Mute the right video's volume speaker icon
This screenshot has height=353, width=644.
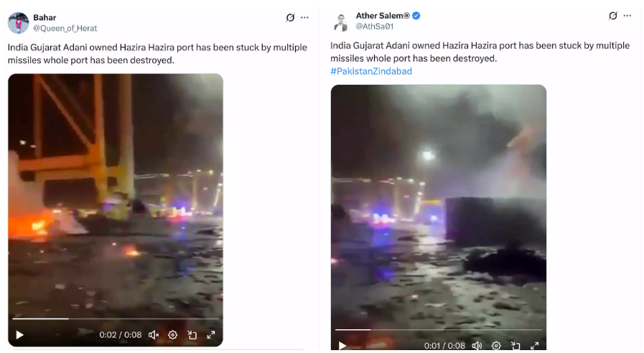[477, 346]
